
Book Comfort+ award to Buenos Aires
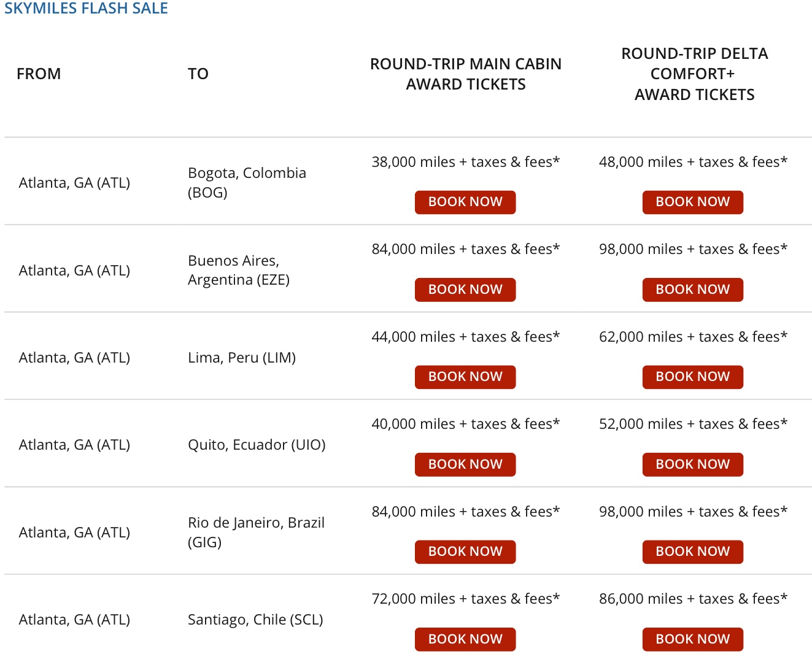(692, 290)
